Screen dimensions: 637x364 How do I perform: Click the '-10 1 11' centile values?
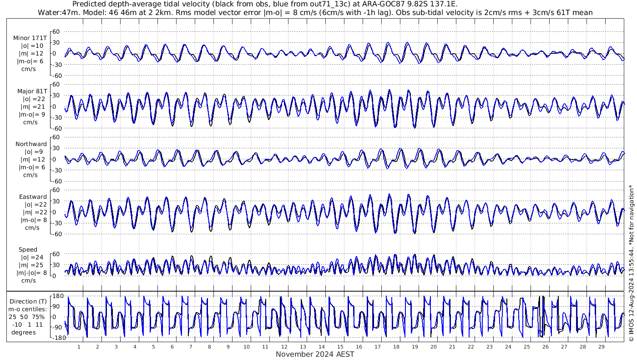click(x=28, y=325)
